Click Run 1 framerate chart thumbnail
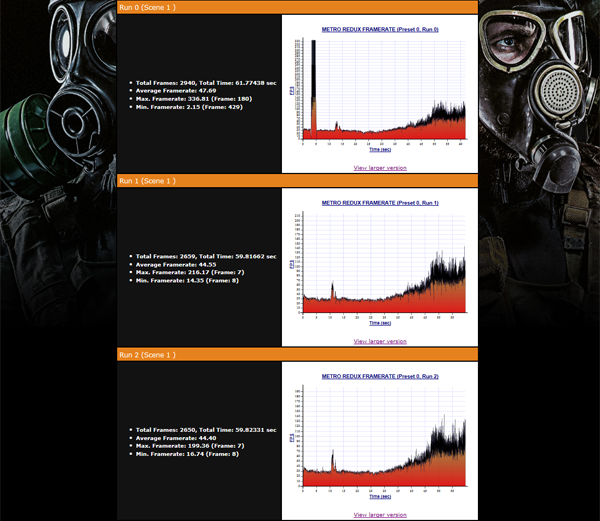 (x=380, y=264)
